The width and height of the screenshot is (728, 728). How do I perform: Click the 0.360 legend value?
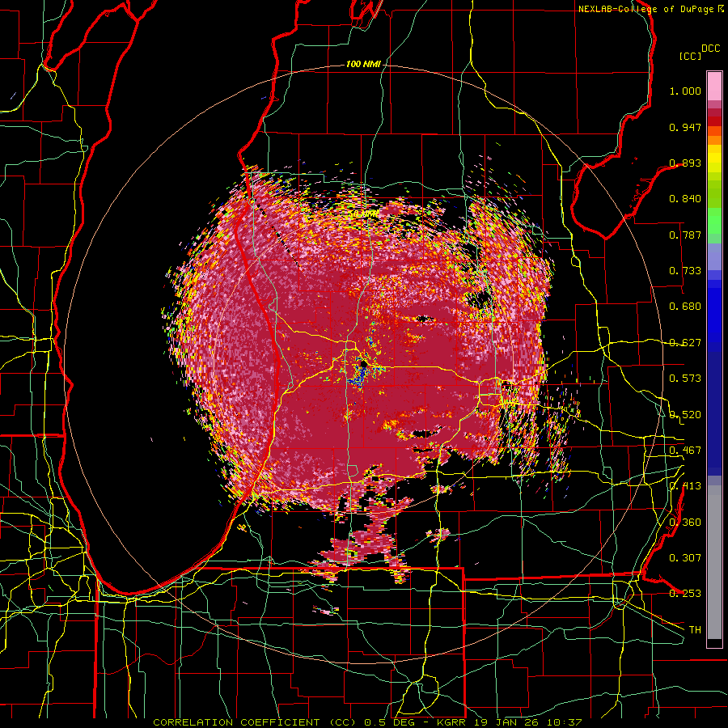(685, 523)
